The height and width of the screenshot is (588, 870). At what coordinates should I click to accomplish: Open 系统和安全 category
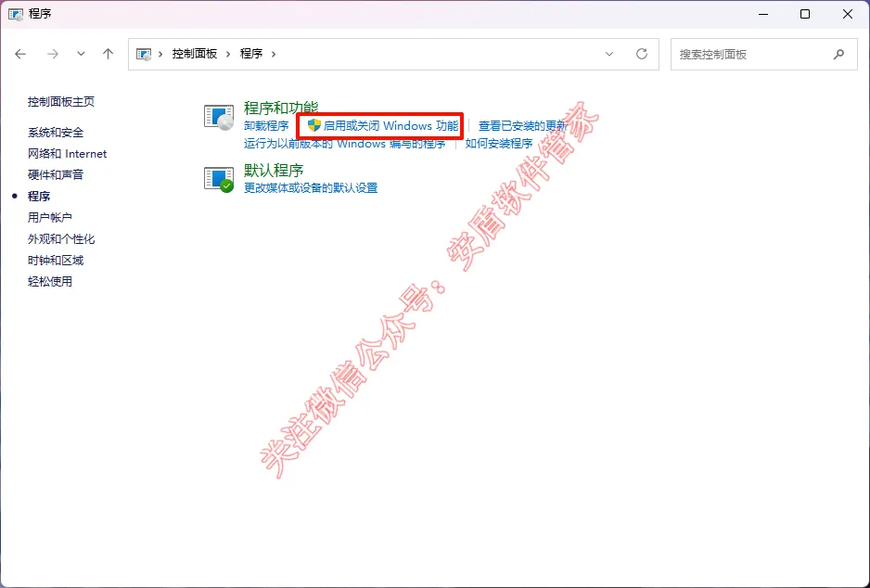[x=56, y=133]
